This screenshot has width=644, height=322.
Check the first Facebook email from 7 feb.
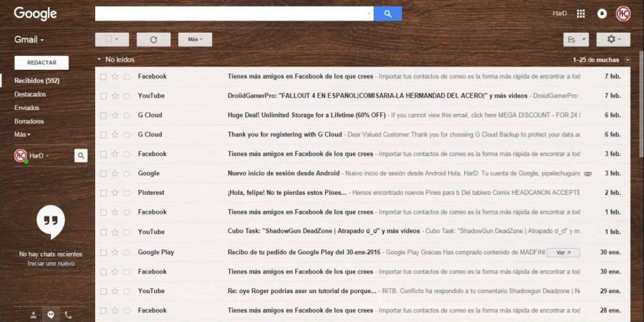[x=103, y=77]
